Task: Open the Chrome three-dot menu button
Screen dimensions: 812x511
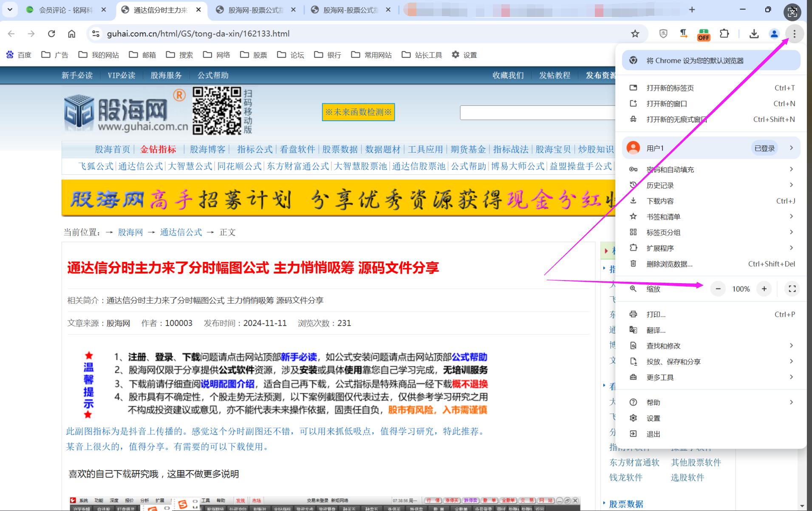Action: (x=794, y=34)
